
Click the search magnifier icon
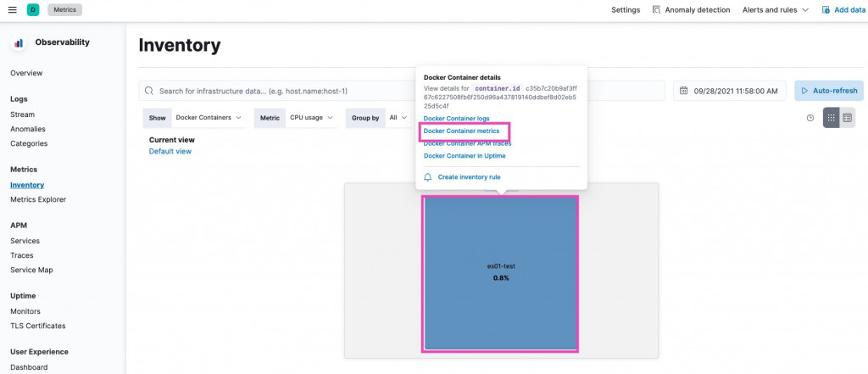click(149, 91)
